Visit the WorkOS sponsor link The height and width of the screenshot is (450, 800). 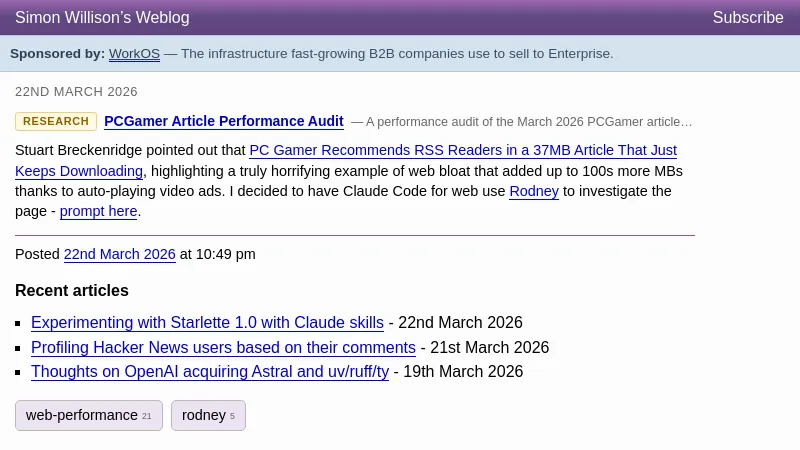coord(134,54)
